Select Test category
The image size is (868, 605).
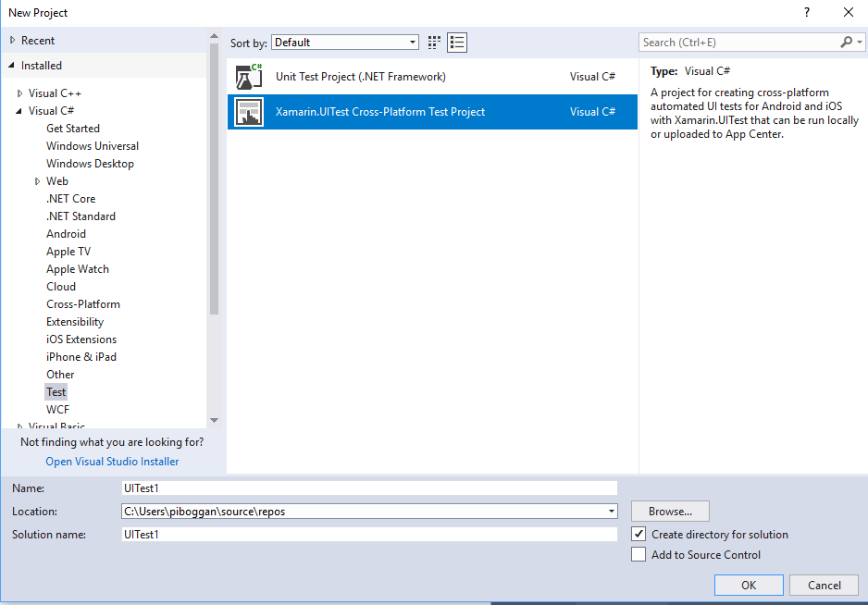click(x=56, y=392)
